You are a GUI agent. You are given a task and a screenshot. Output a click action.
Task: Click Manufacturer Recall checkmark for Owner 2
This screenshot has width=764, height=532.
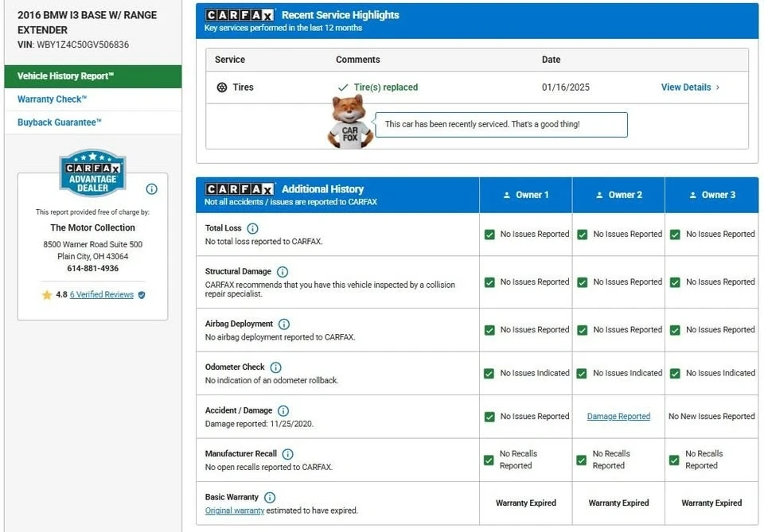(x=581, y=460)
